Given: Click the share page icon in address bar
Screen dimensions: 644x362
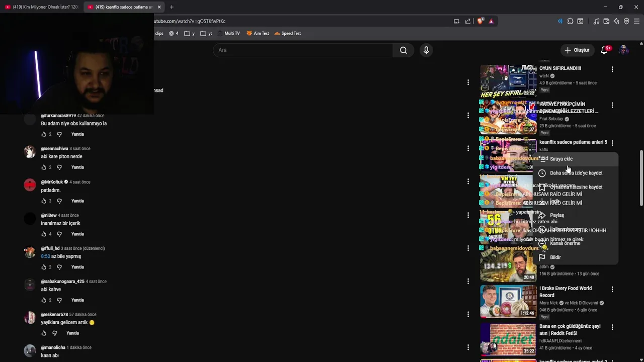Looking at the screenshot, I should pos(468,21).
